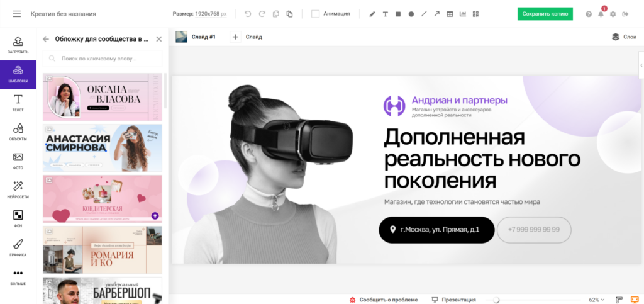Open the notifications bell
Image resolution: width=644 pixels, height=304 pixels.
tap(601, 14)
